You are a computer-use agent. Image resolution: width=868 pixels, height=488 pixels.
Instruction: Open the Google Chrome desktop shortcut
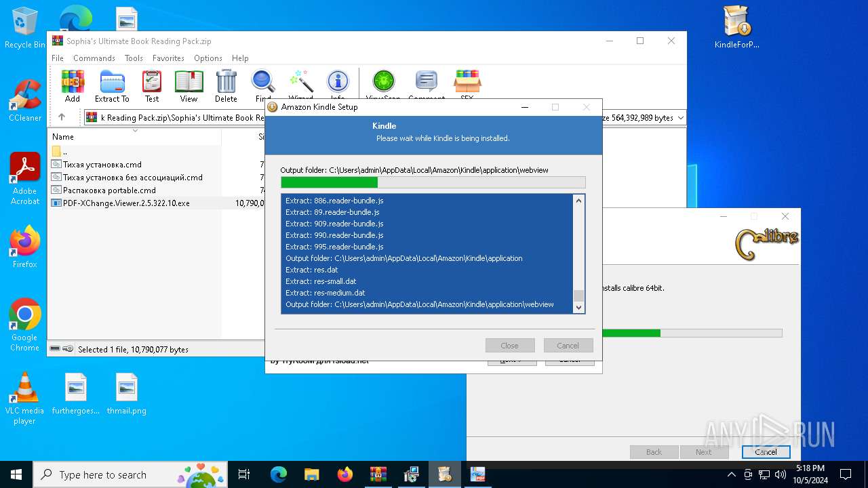coord(25,325)
